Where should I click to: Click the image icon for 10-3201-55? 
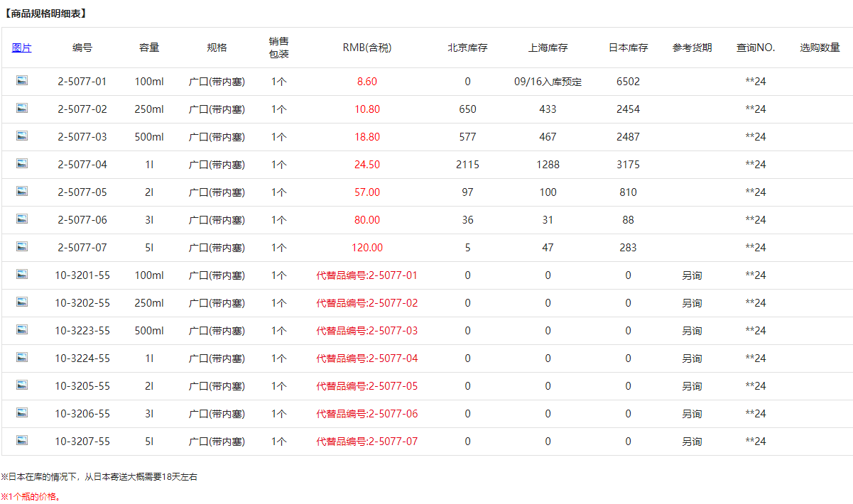(x=22, y=275)
